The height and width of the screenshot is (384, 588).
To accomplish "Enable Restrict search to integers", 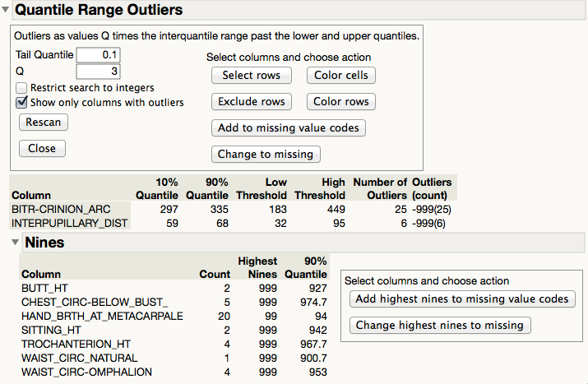I will click(22, 88).
